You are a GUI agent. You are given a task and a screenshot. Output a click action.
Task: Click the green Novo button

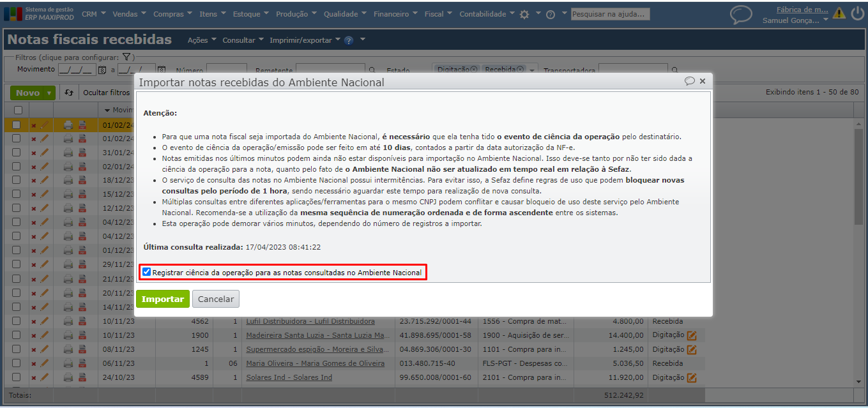27,93
